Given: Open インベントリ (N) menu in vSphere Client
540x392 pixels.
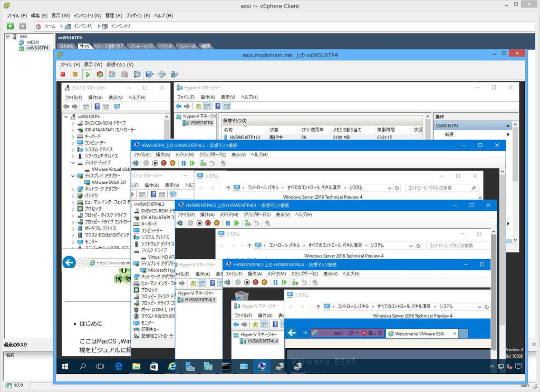Looking at the screenshot, I should pyautogui.click(x=88, y=15).
